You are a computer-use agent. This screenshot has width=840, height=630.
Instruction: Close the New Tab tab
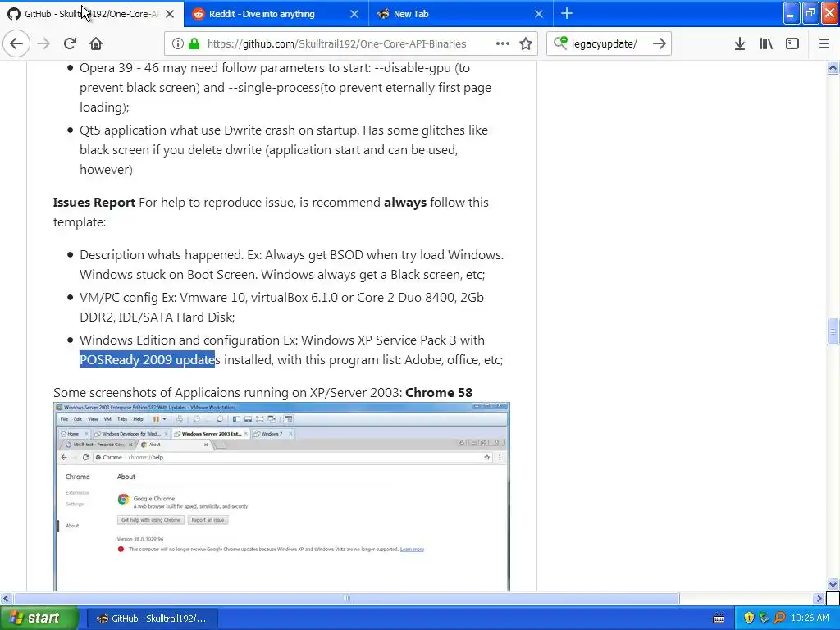coord(539,14)
